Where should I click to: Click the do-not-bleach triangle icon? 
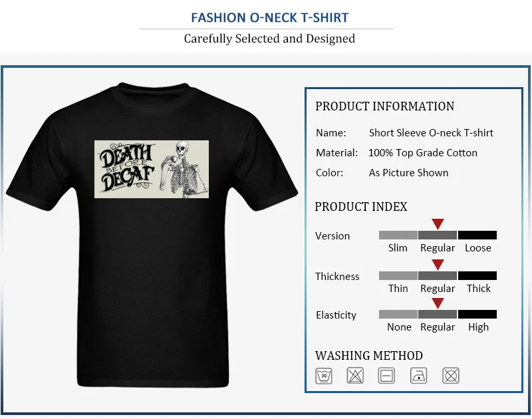(x=355, y=376)
